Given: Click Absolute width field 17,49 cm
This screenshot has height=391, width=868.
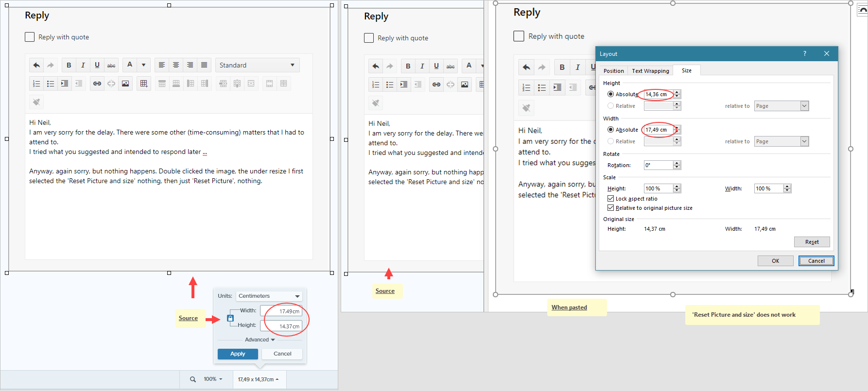Looking at the screenshot, I should coord(659,130).
